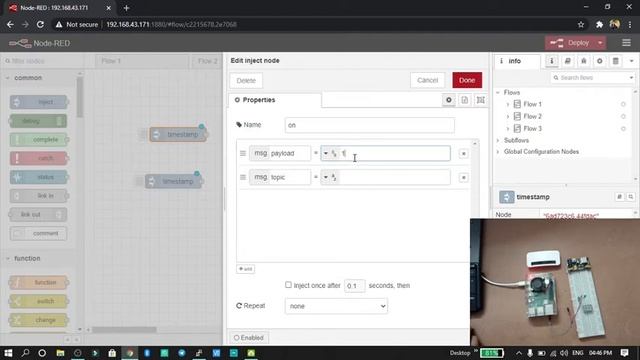Click the inject delay seconds field
Viewport: 640px width, 360px height.
354,286
